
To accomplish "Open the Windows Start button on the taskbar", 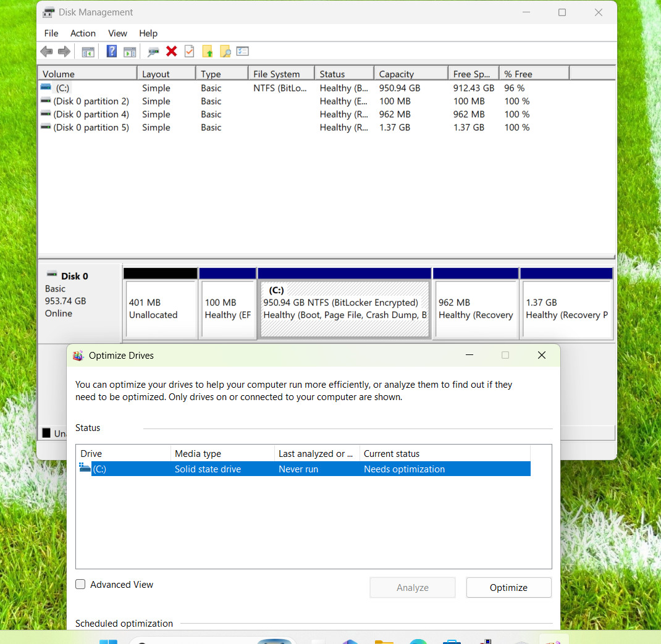I will click(x=108, y=641).
